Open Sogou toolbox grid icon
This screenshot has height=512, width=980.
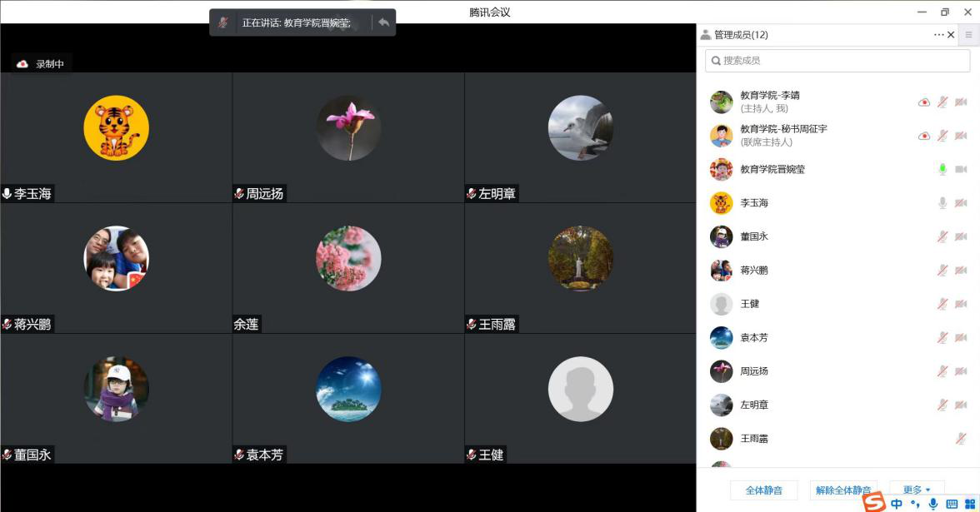click(x=969, y=504)
